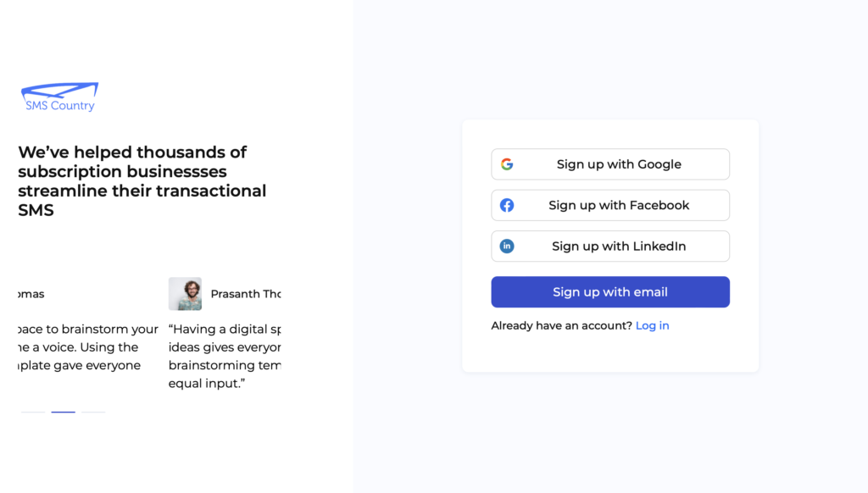Click the 'Already have an account?' text
The width and height of the screenshot is (868, 493).
pyautogui.click(x=561, y=325)
